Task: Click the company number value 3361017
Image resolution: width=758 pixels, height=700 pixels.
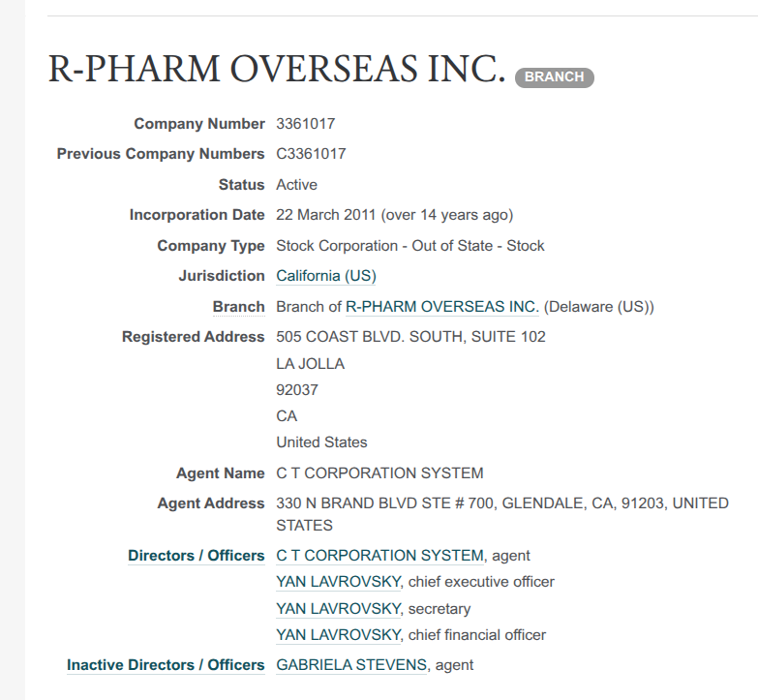Action: coord(306,124)
